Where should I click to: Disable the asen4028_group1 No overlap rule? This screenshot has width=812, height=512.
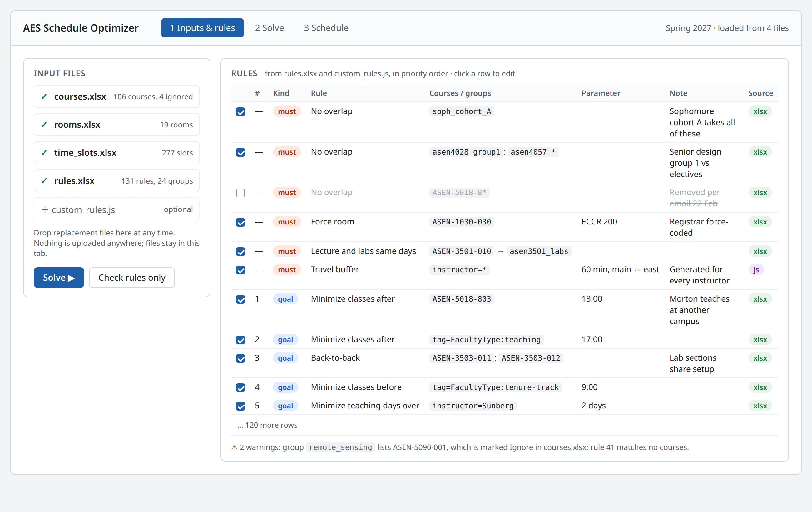pos(240,152)
